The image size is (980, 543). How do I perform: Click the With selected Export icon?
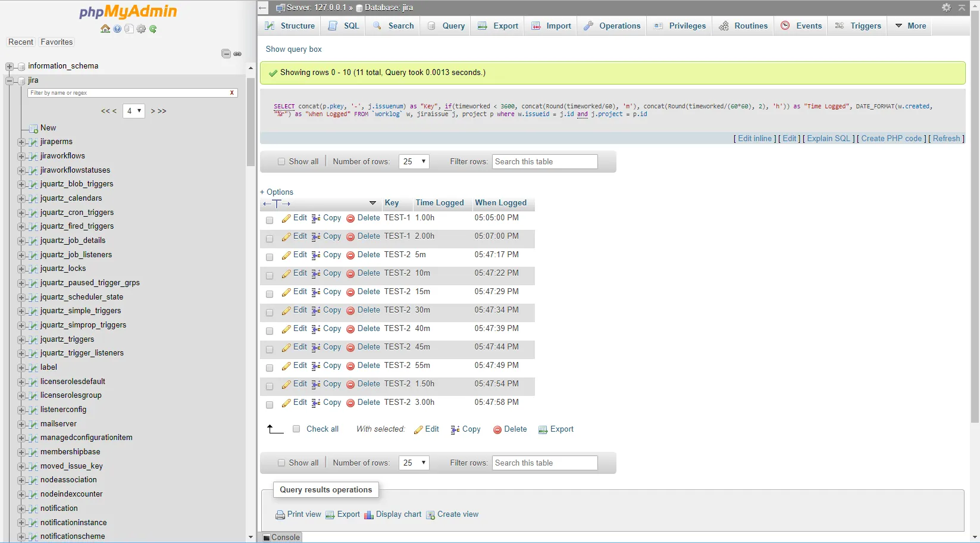tap(543, 430)
